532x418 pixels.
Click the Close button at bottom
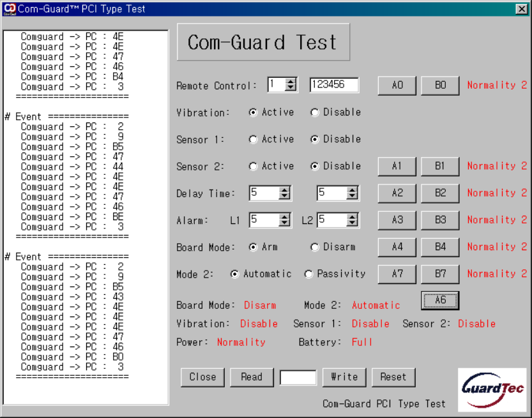[x=202, y=377]
